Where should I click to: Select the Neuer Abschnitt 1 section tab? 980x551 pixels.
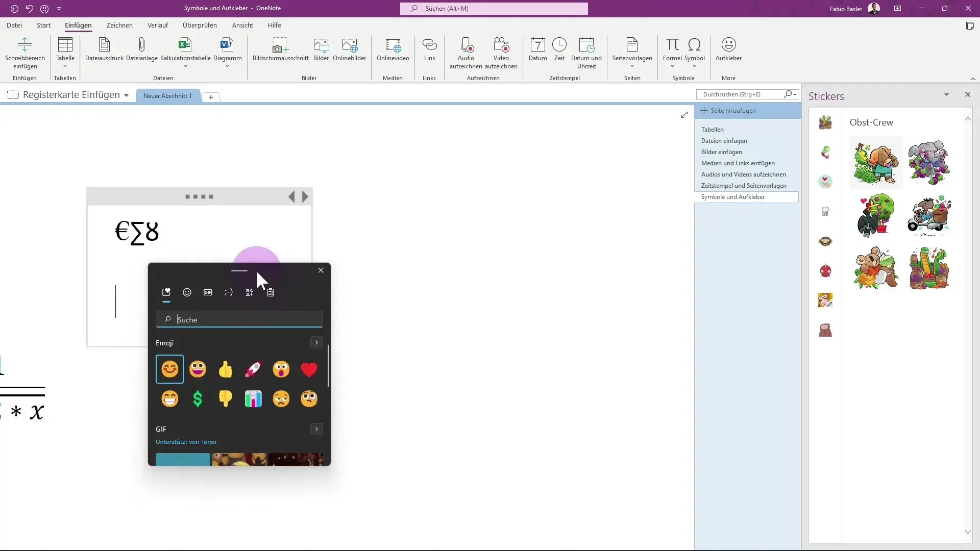pos(167,96)
